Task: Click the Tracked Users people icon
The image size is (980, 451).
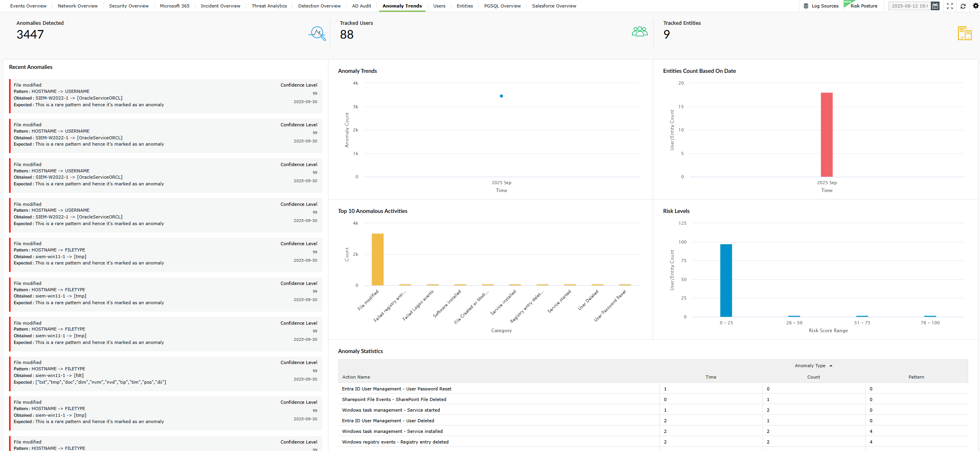Action: tap(639, 31)
